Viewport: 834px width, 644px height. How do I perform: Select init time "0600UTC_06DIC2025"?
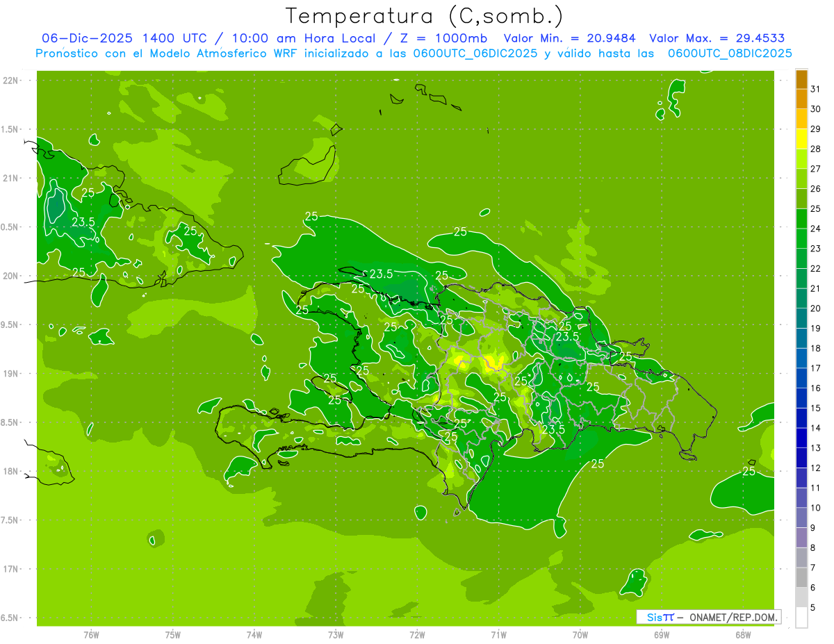tap(475, 53)
